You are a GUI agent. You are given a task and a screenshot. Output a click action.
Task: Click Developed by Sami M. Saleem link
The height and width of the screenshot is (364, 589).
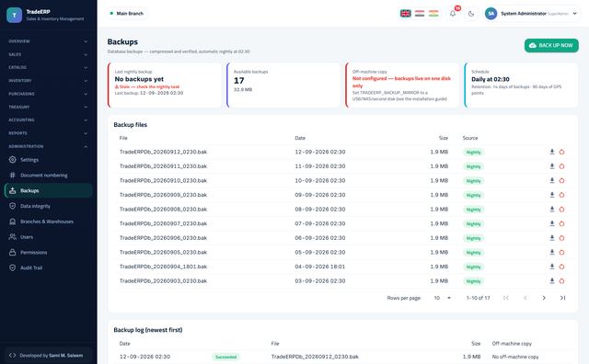(48, 356)
